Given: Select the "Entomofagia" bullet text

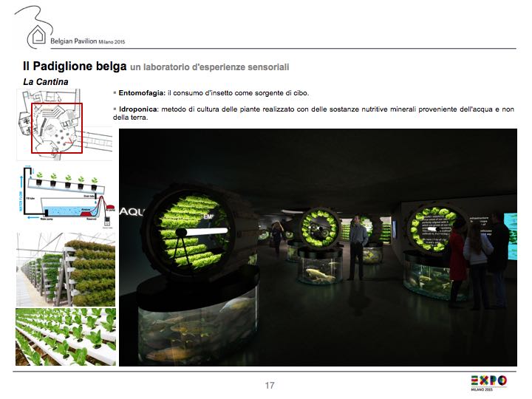Looking at the screenshot, I should (x=213, y=93).
